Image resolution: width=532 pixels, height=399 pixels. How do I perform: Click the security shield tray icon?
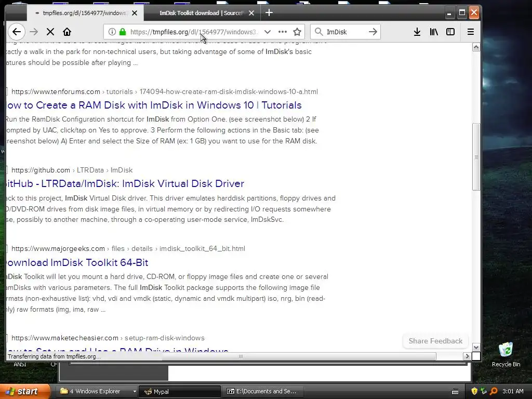[x=474, y=391]
